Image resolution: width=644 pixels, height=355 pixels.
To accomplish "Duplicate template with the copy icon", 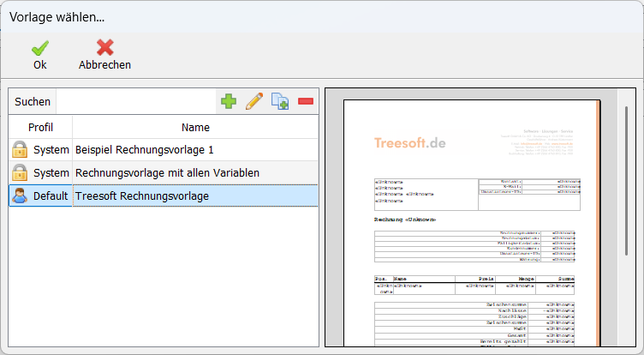I will (x=280, y=101).
